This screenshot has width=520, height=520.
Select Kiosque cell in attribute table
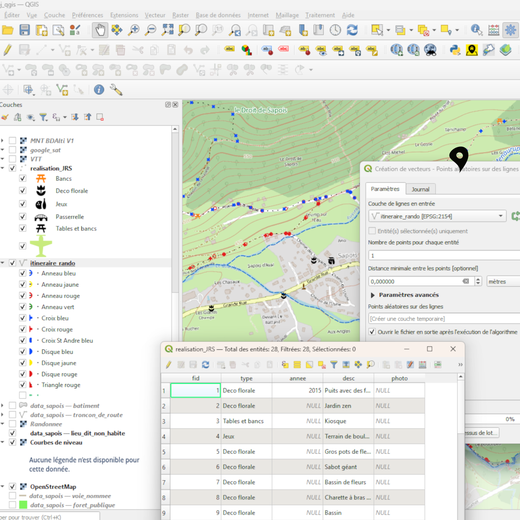point(348,421)
